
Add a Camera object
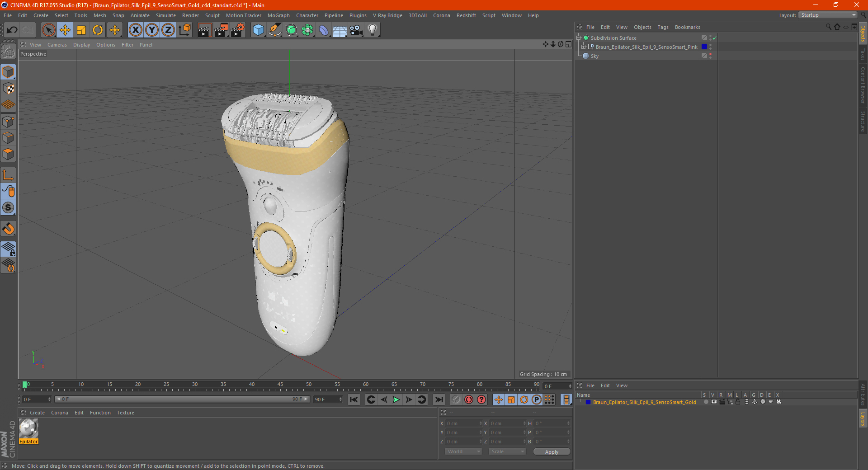[x=356, y=30]
